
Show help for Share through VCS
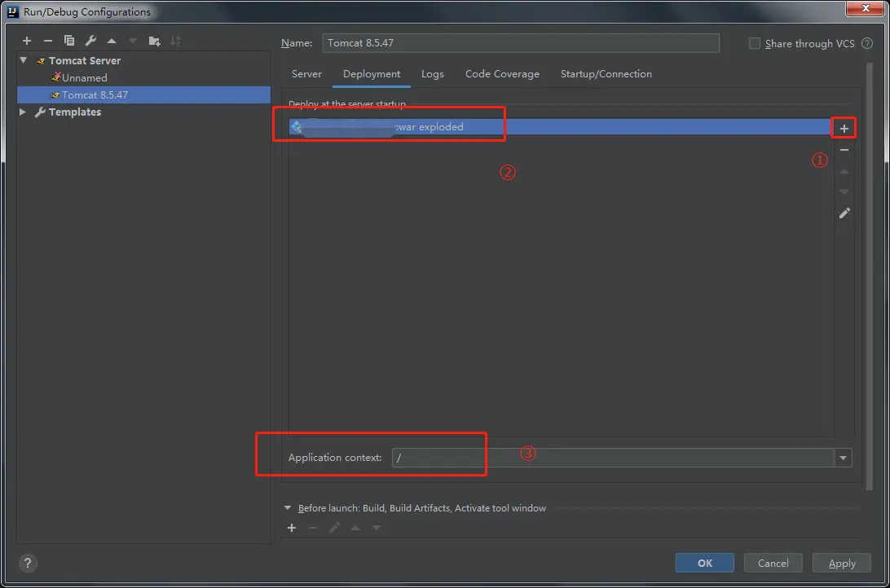point(866,43)
